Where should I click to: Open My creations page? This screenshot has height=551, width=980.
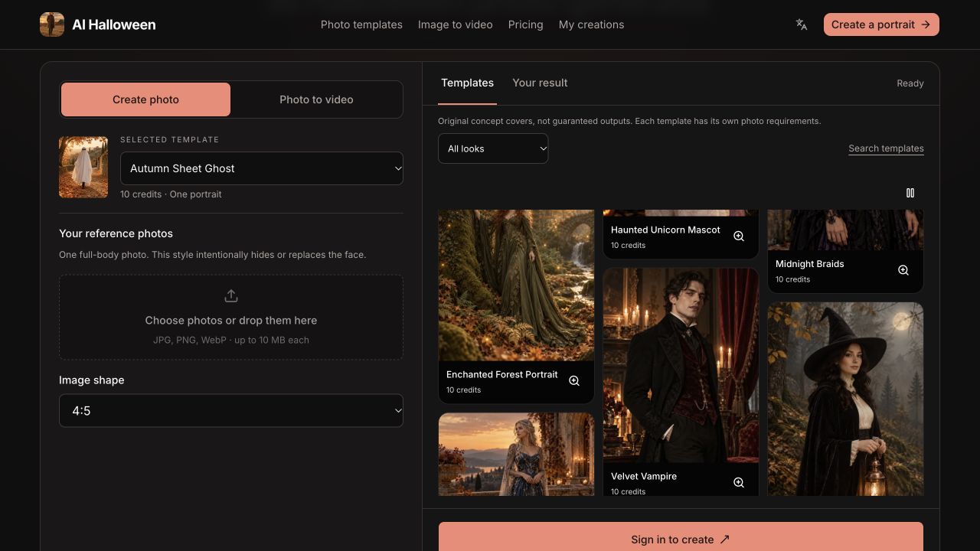tap(591, 24)
